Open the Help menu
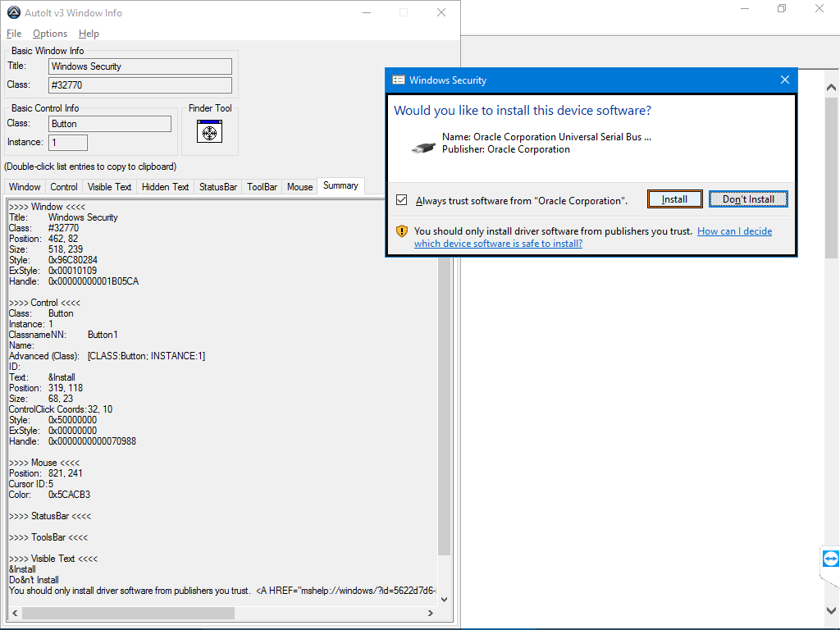Screen dimensions: 840x630 click(89, 33)
